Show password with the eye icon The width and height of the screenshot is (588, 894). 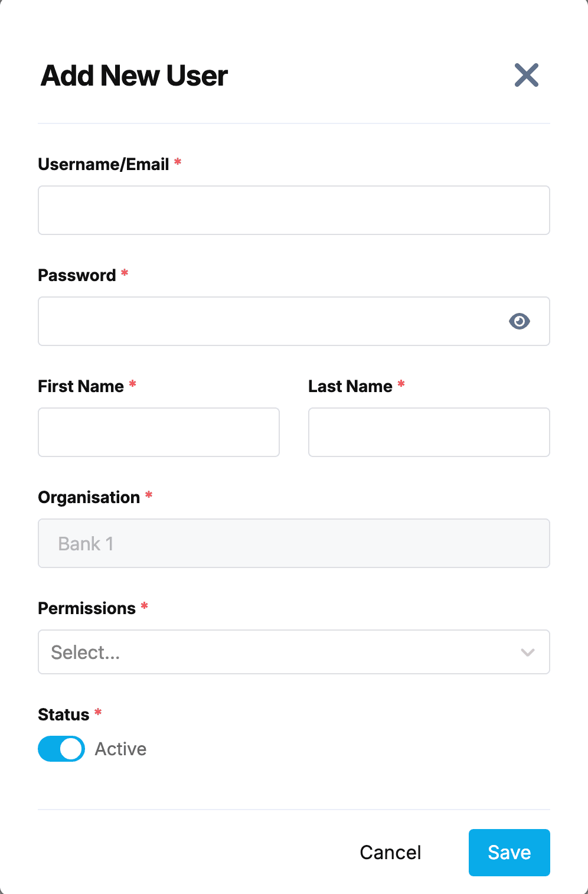(x=520, y=321)
